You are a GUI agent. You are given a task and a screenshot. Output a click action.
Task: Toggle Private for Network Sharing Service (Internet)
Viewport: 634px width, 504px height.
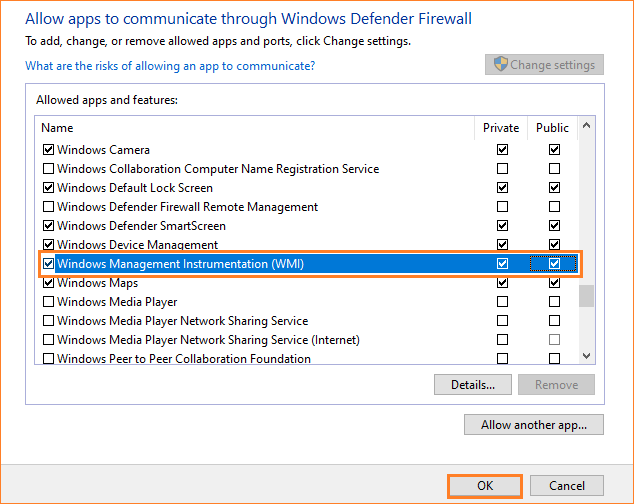pos(502,339)
